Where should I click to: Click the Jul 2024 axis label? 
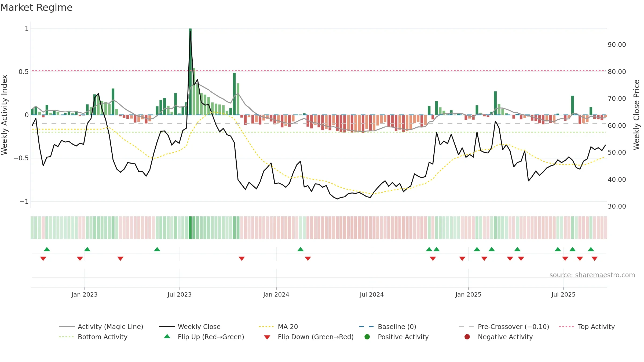coord(372,295)
